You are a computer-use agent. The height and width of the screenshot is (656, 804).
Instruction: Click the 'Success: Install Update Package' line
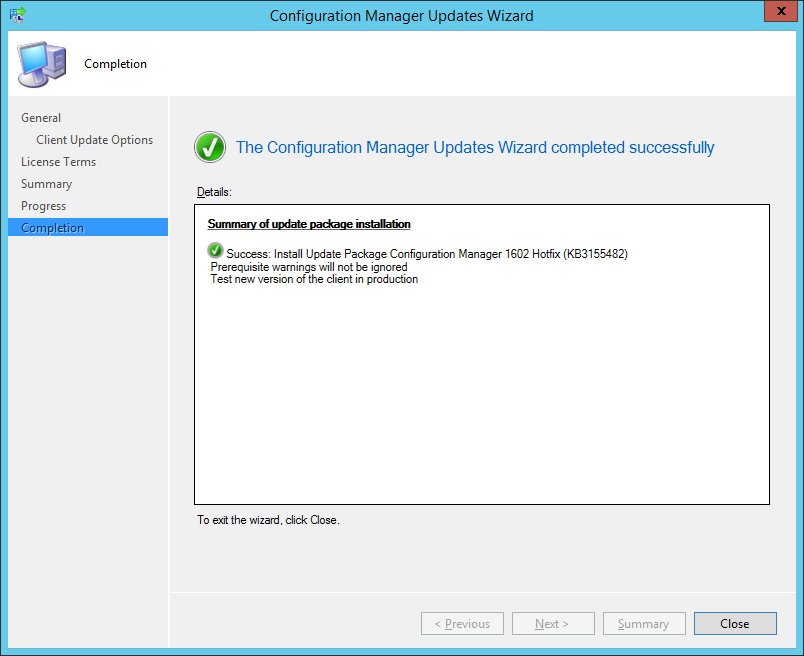(427, 254)
